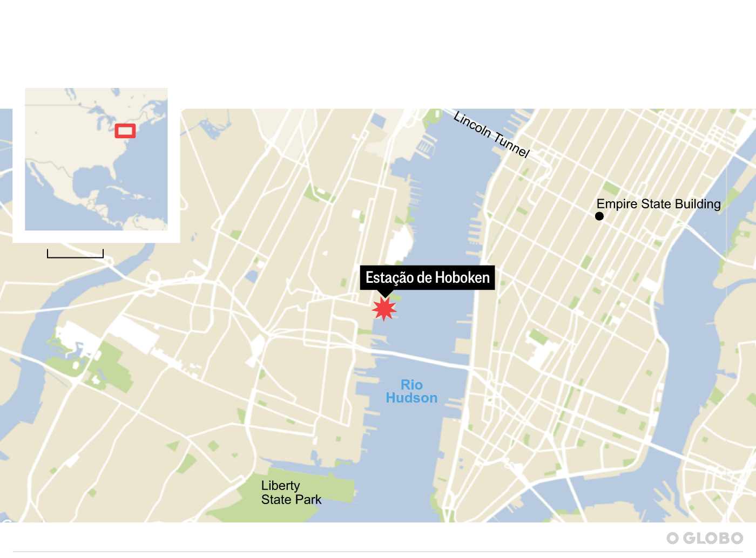Click the word Hoboken in the black callout
This screenshot has height=558, width=756.
(x=462, y=277)
